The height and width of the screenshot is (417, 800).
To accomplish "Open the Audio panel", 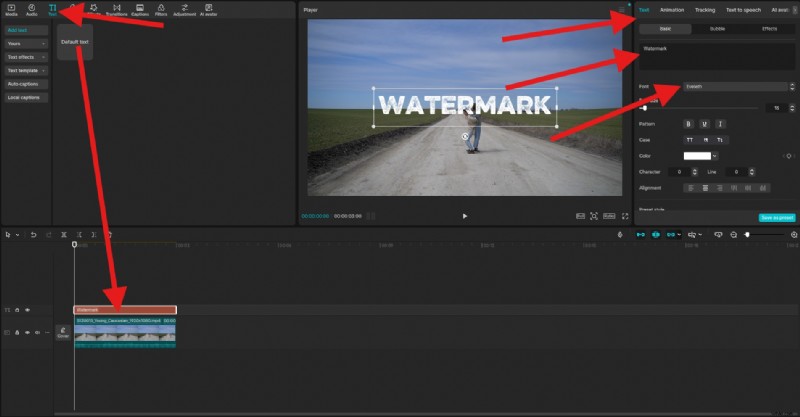I will pos(32,10).
